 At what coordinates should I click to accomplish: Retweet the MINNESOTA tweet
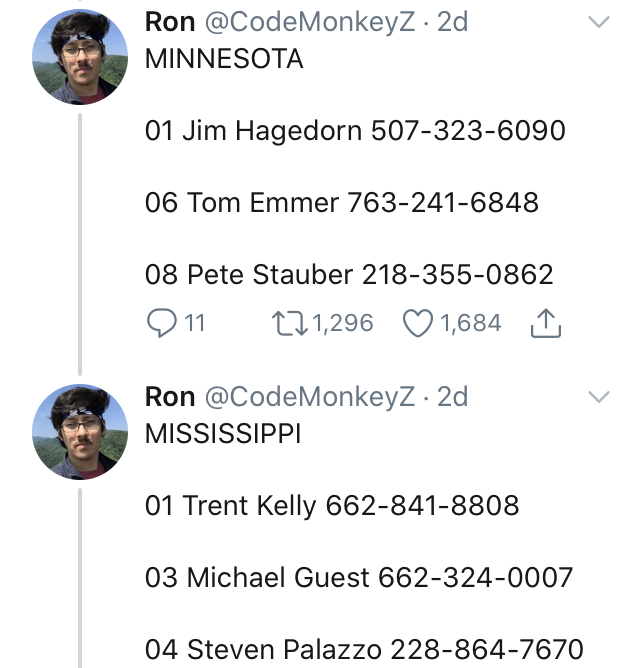tap(290, 323)
